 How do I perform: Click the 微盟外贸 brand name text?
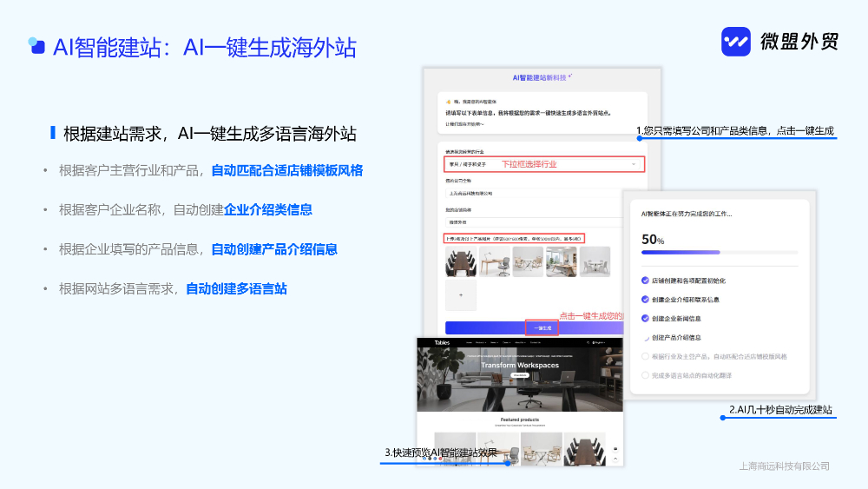tap(799, 42)
